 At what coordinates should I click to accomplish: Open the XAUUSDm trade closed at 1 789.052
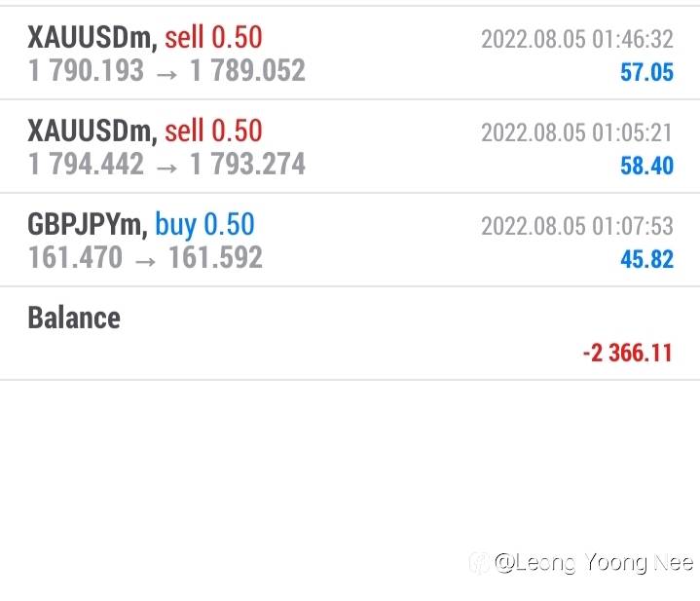pos(91,38)
